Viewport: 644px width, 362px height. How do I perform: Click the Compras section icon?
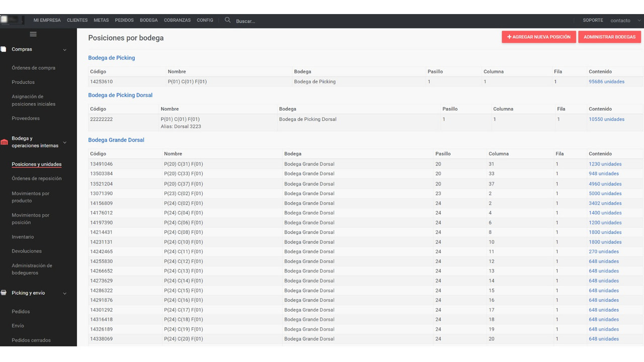pyautogui.click(x=4, y=49)
